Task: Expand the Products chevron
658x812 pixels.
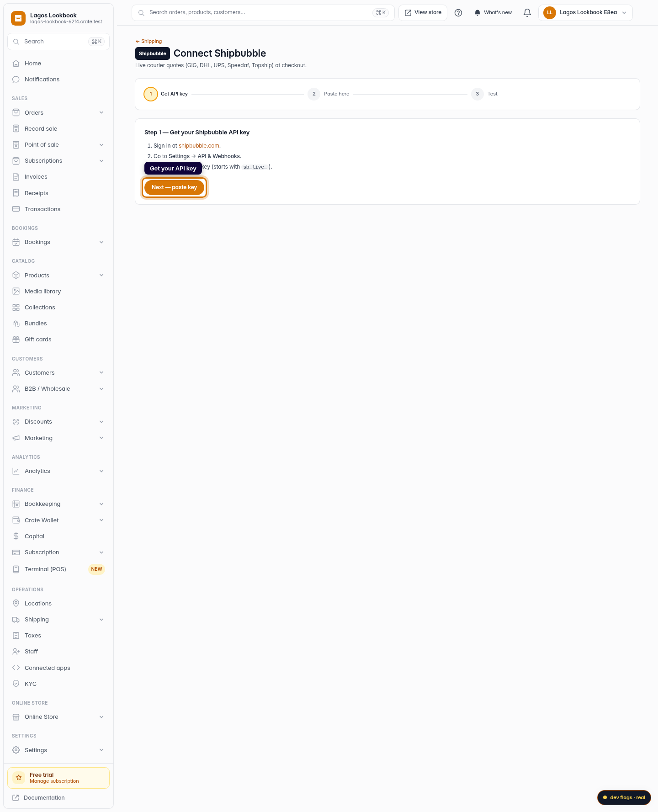Action: pos(101,276)
